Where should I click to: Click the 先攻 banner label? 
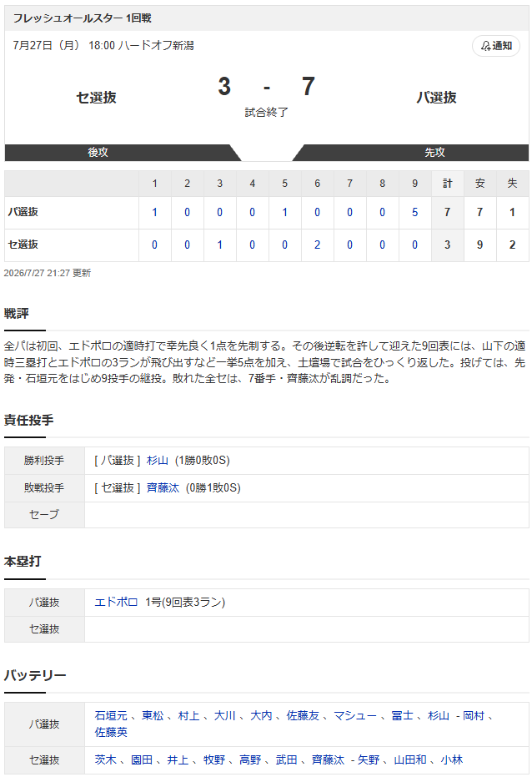(435, 153)
